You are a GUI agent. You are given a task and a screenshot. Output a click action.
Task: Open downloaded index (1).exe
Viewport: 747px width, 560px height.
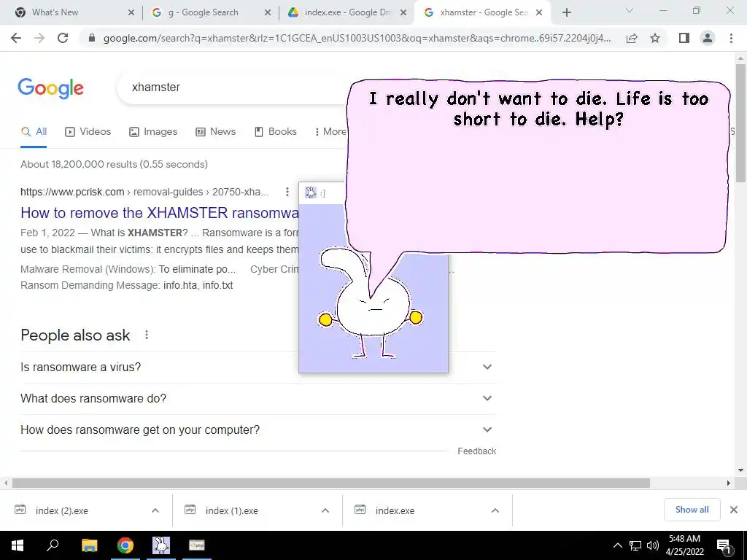(231, 511)
